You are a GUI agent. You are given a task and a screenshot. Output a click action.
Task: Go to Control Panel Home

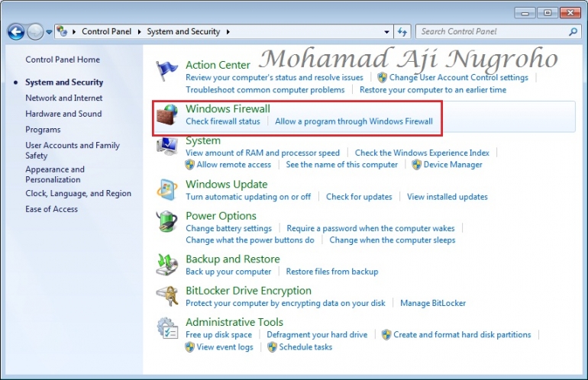63,60
